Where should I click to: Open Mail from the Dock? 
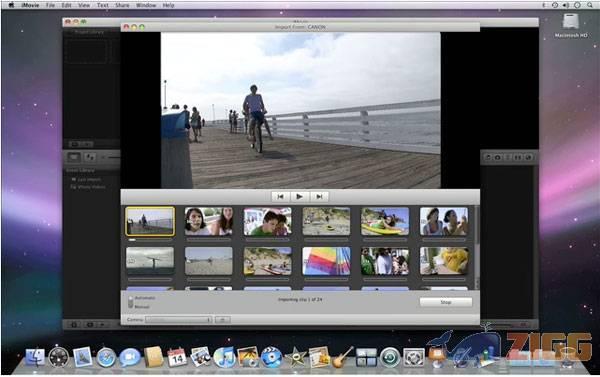[82, 357]
